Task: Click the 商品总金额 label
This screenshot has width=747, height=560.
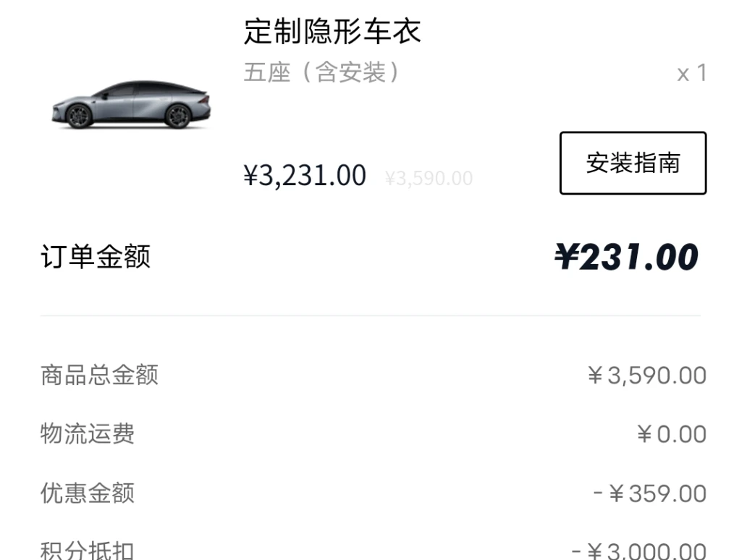Action: tap(99, 376)
